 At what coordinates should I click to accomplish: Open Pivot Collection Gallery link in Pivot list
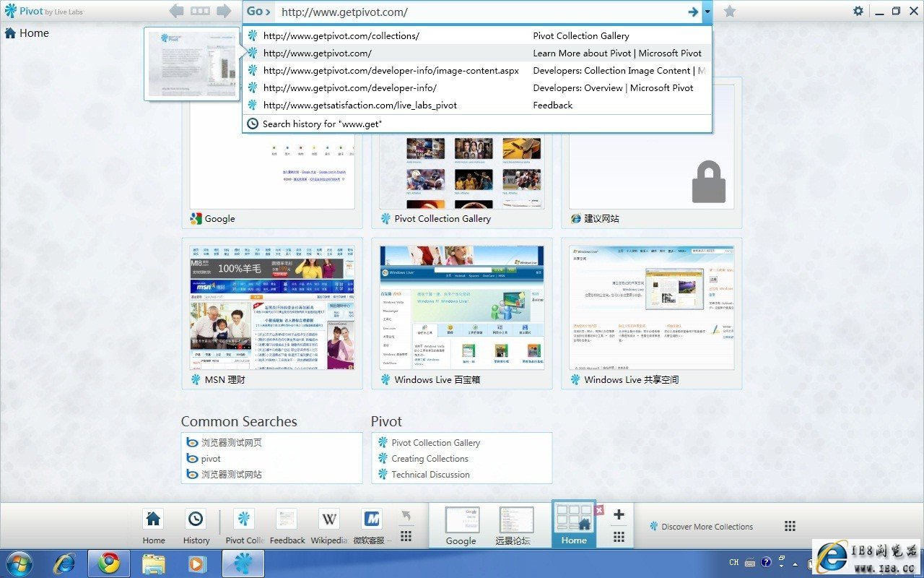pos(435,443)
